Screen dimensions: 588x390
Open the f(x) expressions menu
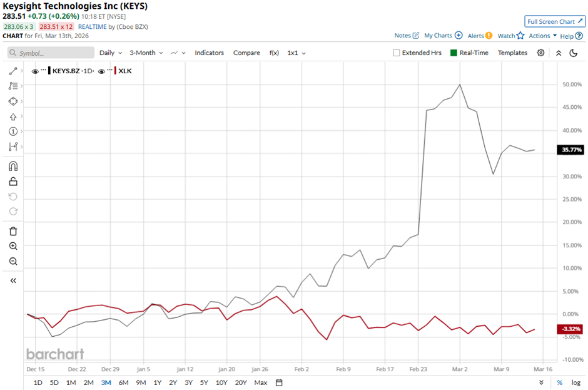[274, 53]
